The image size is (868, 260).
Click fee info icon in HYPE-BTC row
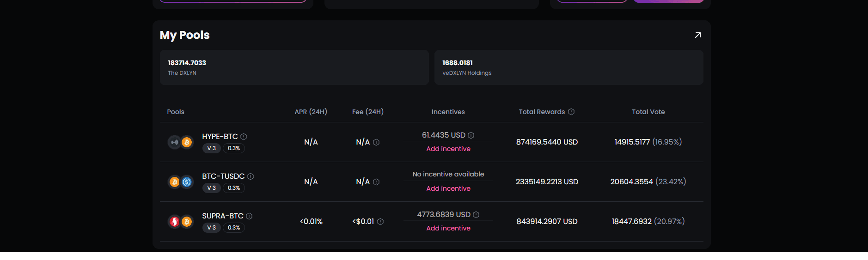376,142
